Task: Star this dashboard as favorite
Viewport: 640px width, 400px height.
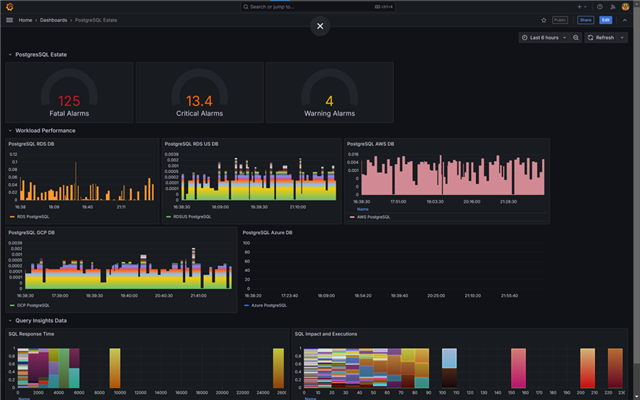Action: [544, 20]
